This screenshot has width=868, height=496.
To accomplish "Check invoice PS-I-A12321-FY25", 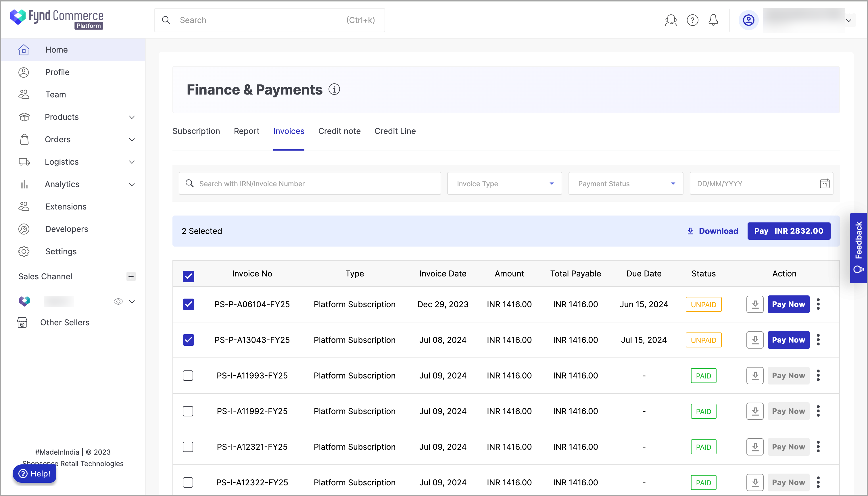I will [188, 447].
